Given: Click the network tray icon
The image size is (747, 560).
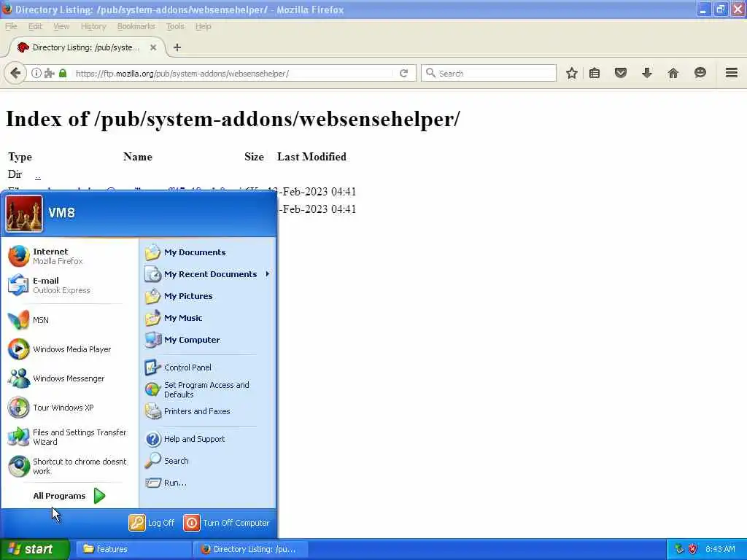Looking at the screenshot, I should (x=679, y=550).
